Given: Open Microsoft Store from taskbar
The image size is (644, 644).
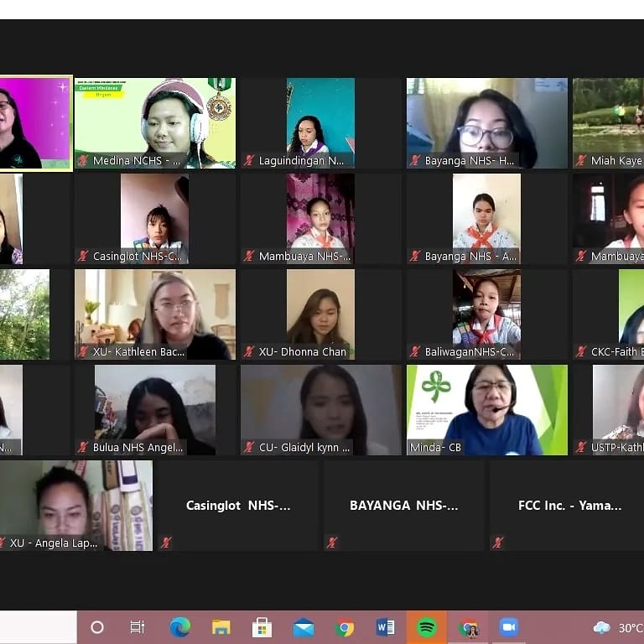Looking at the screenshot, I should (262, 627).
